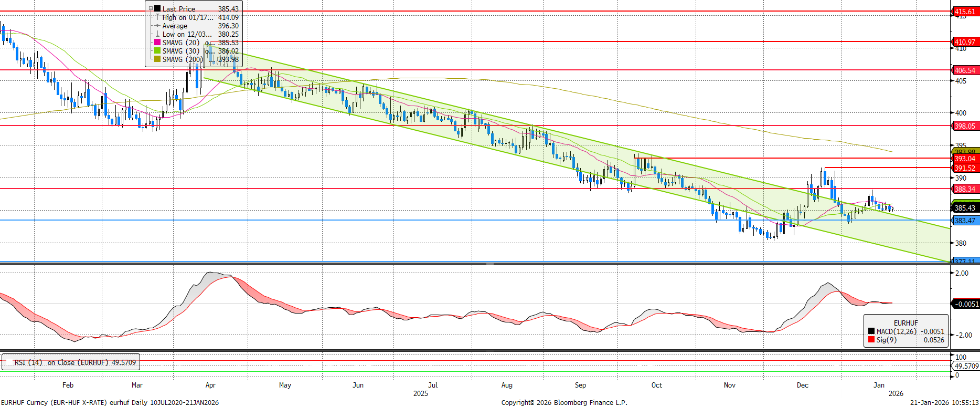Click the divider between price and MACD panels
Viewport: 980px width, 407px height.
[489, 264]
